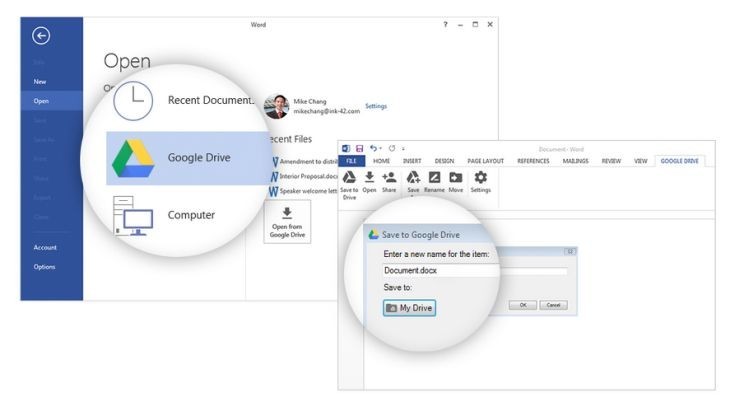The image size is (730, 411).
Task: Switch to the INSERT tab
Action: point(412,161)
